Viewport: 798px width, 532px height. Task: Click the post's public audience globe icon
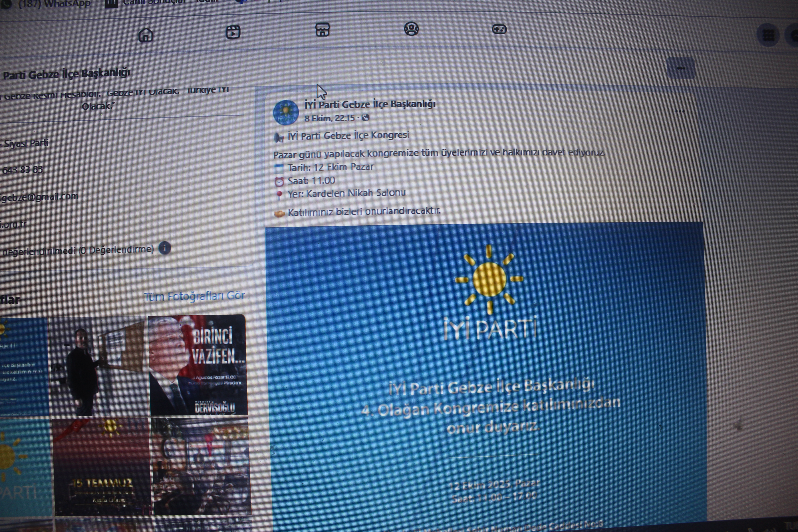click(365, 118)
